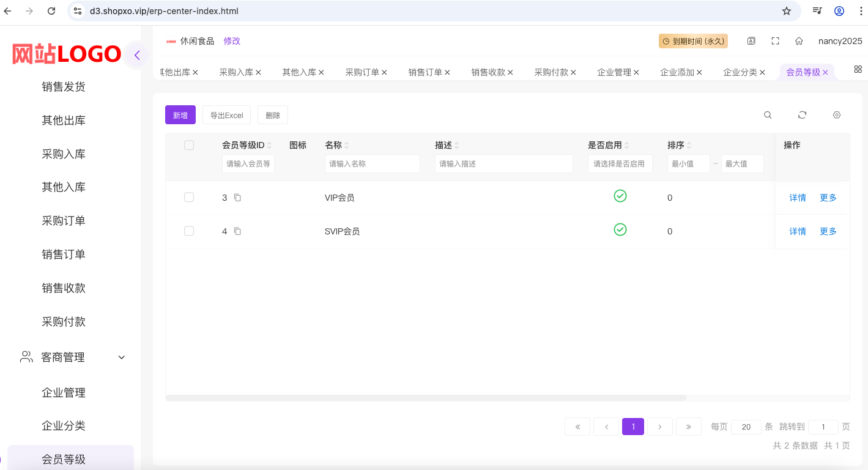Reload the page in the browser

click(51, 11)
